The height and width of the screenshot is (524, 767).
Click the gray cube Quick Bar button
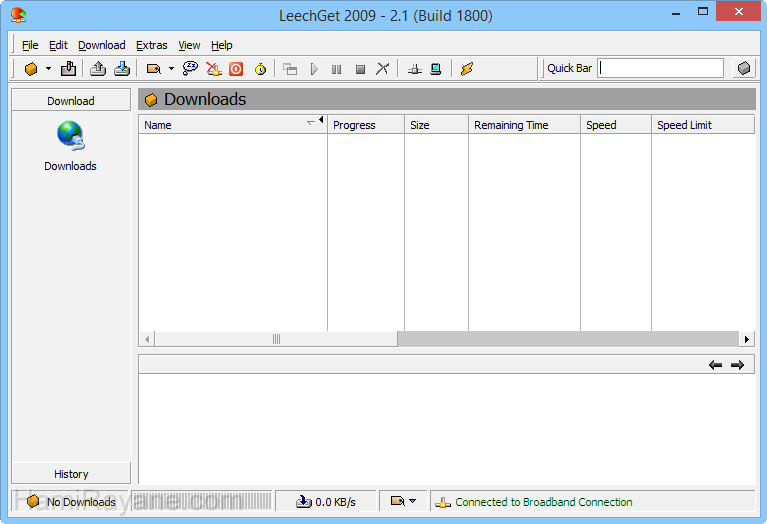point(744,68)
